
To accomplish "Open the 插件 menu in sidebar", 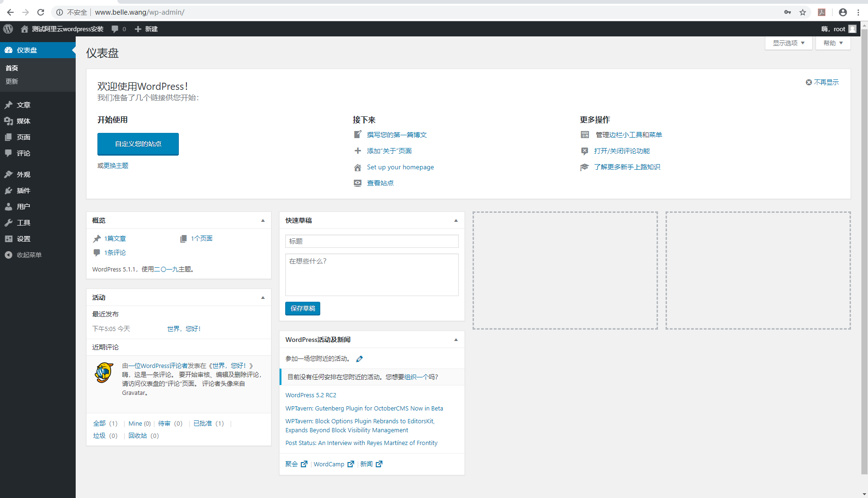I will [x=23, y=191].
